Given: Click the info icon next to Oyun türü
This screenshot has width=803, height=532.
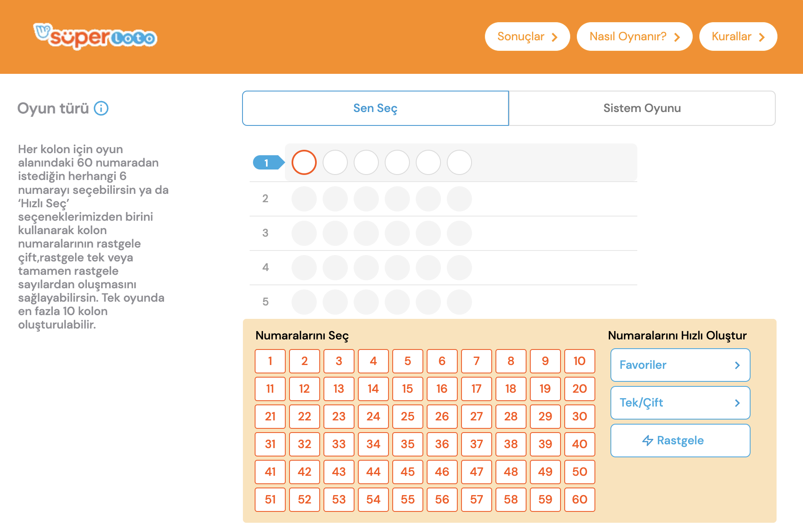Looking at the screenshot, I should coord(101,108).
